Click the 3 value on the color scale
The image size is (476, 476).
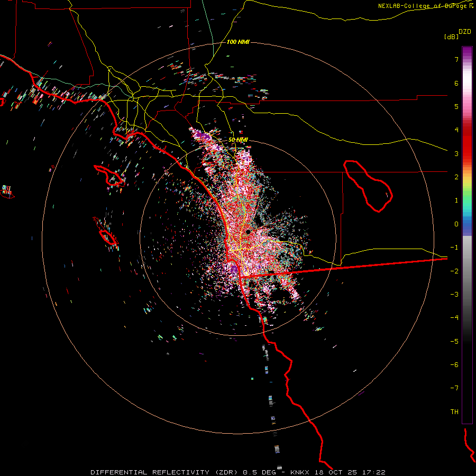coord(456,153)
